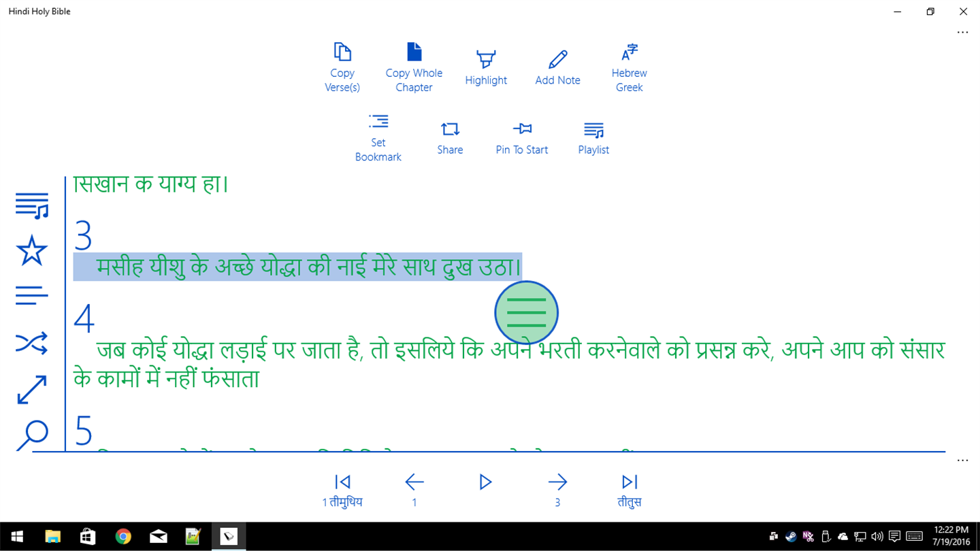Click the shuffle arrows icon in sidebar
The width and height of the screenshot is (980, 551).
[x=32, y=344]
